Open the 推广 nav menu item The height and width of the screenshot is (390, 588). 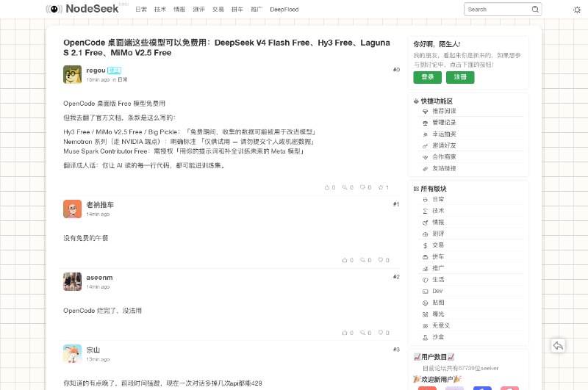(257, 10)
